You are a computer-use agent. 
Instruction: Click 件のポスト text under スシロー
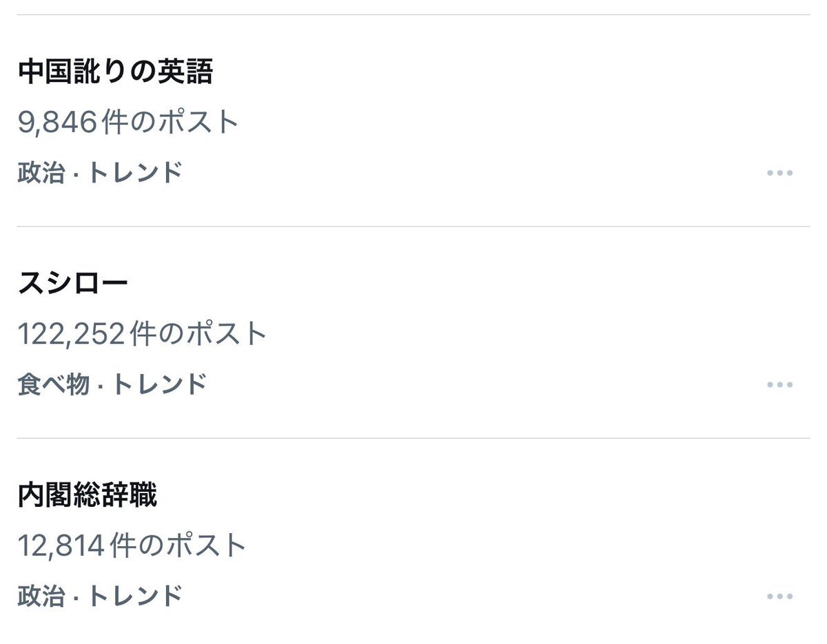point(198,335)
